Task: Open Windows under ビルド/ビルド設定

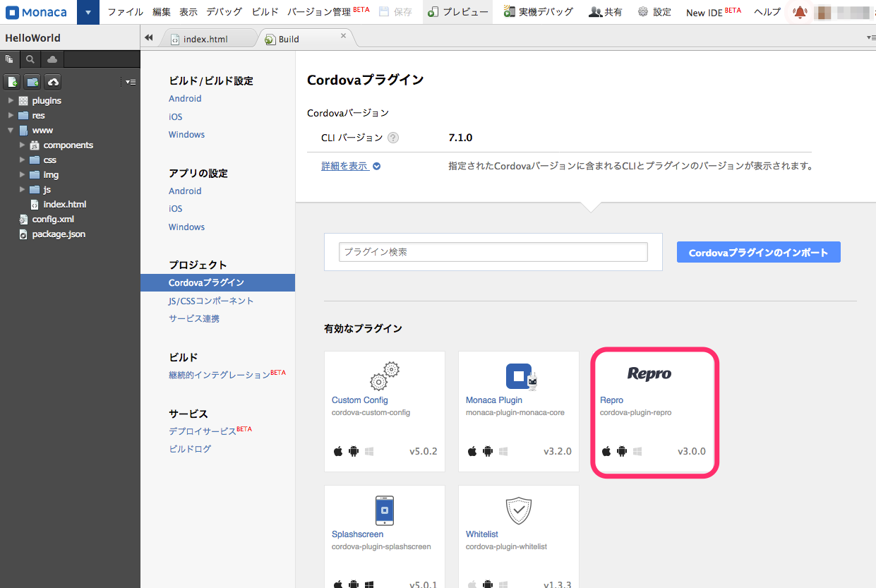Action: [186, 134]
